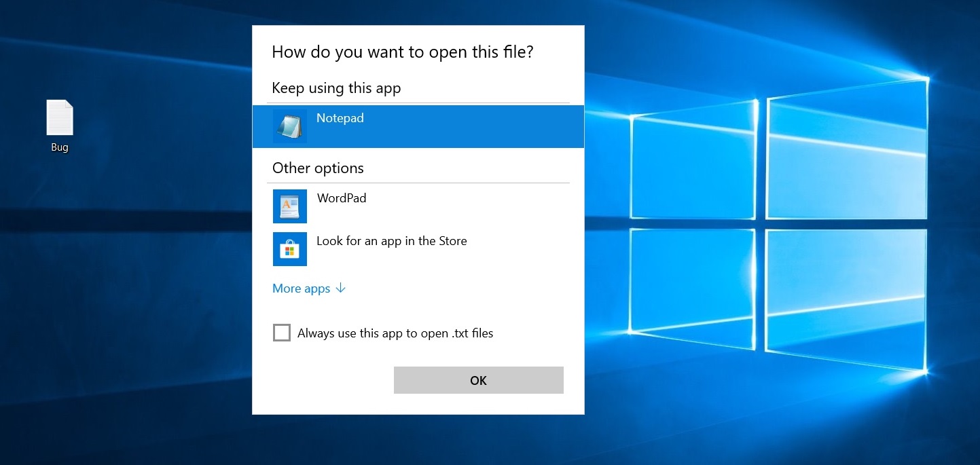
Task: Click the 'Bug' file name label
Action: pos(60,147)
